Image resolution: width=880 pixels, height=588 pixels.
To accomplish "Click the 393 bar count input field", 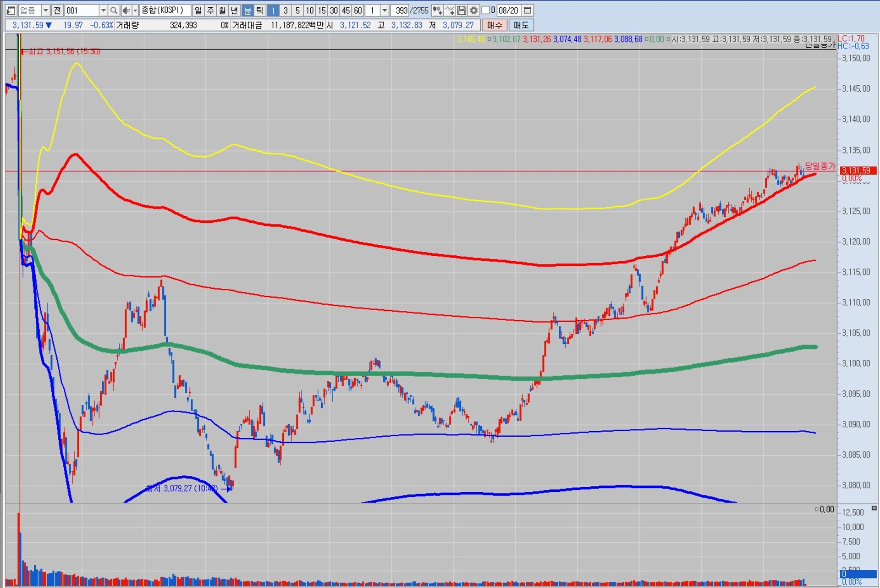I will [401, 10].
